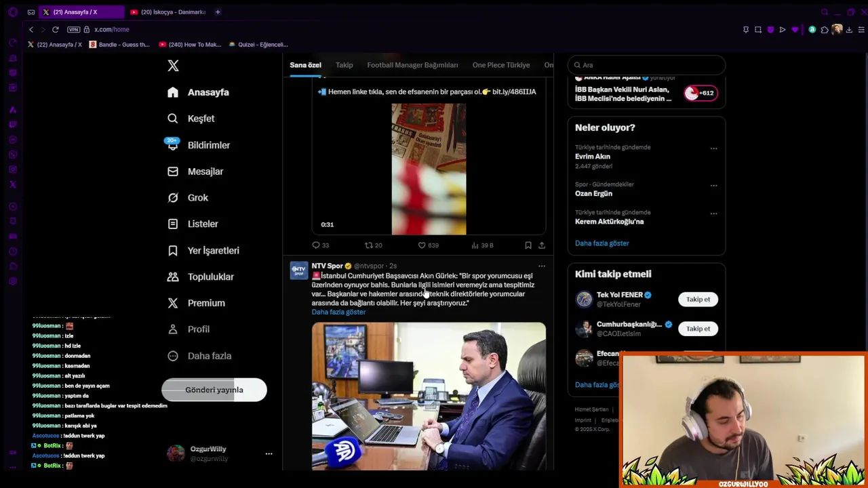Screen dimensions: 868x488
Task: Open the Ozan Ergün trending topic
Action: [594, 194]
